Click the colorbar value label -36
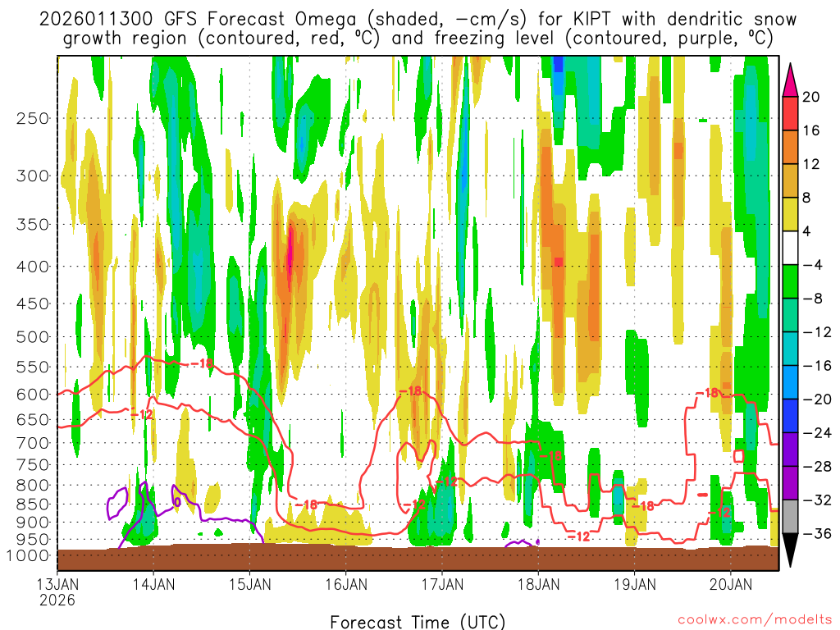 point(817,533)
